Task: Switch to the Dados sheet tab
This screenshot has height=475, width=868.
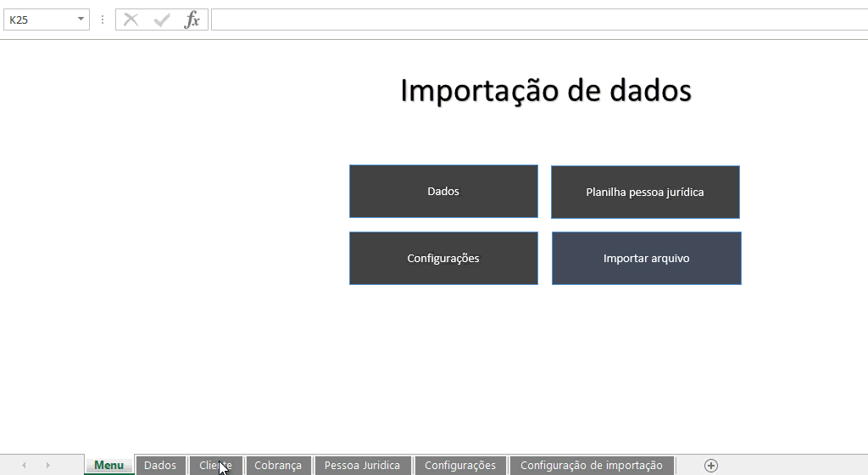Action: tap(160, 465)
